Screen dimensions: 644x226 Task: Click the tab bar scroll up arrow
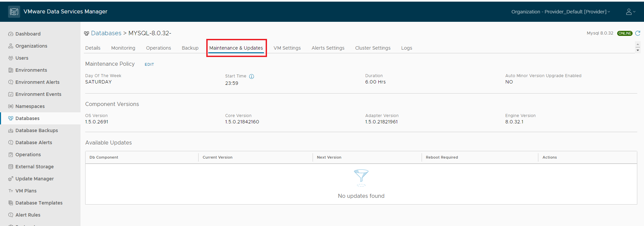pos(638,45)
